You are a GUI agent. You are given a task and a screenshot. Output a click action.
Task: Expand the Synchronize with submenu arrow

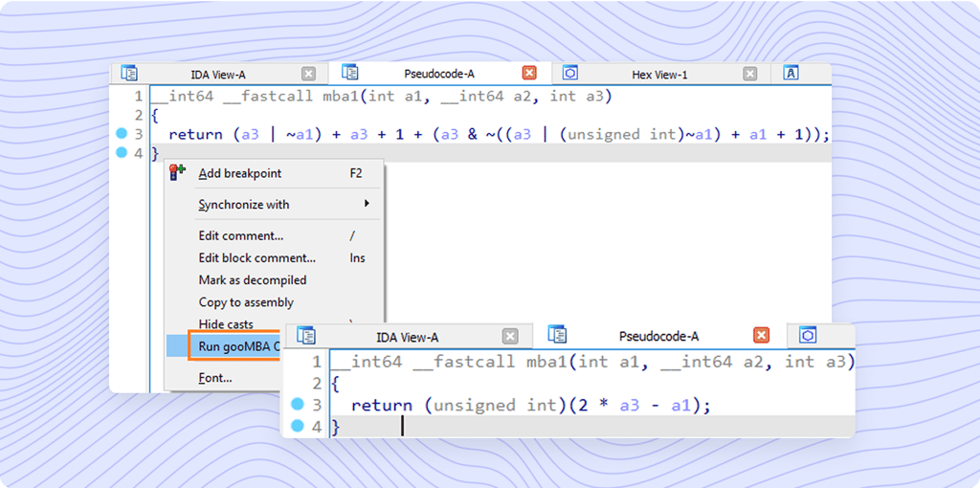click(x=367, y=204)
